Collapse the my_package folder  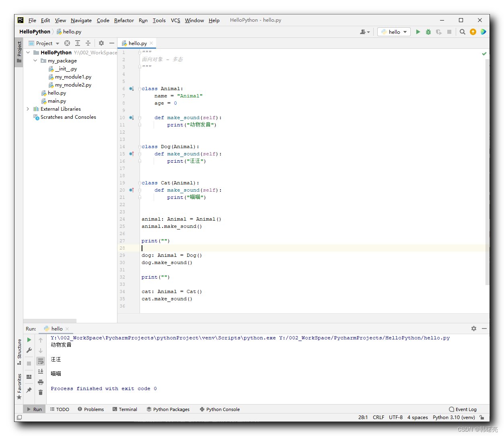click(35, 60)
